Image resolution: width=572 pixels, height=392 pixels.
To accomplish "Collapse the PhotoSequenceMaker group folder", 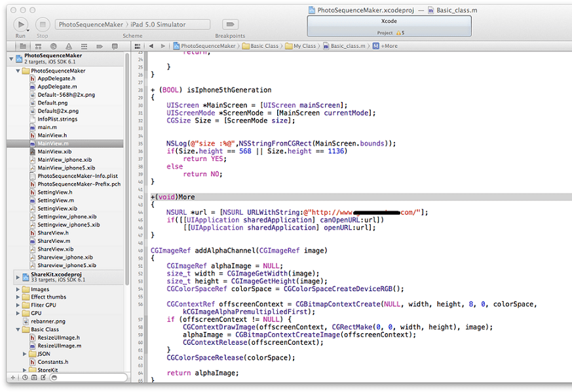I will click(x=18, y=71).
